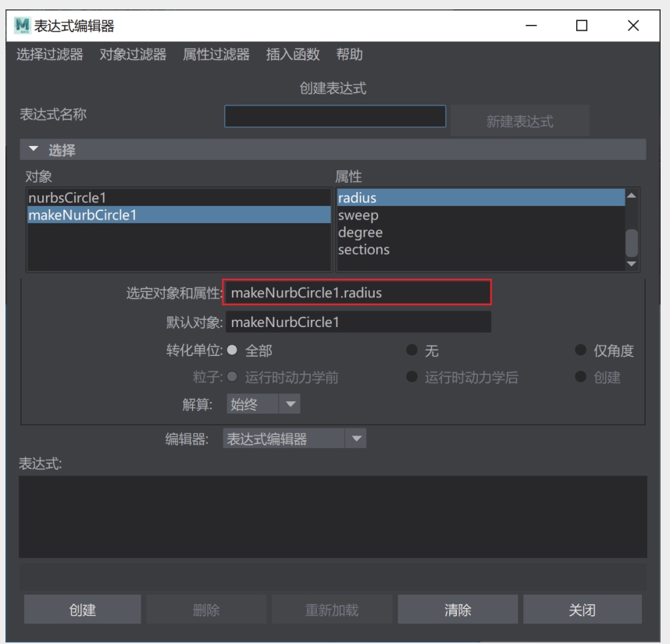Click the 重新加载 button
Screen dimensions: 670x644
pos(332,610)
